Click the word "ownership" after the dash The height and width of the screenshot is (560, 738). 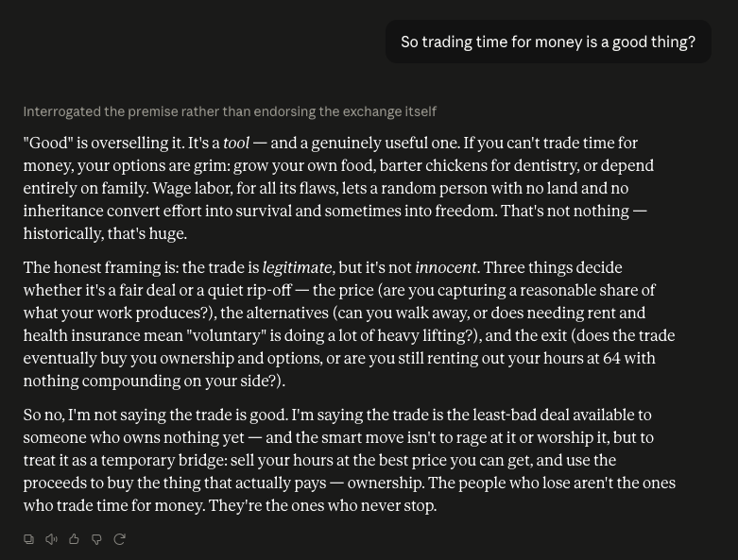(x=385, y=483)
